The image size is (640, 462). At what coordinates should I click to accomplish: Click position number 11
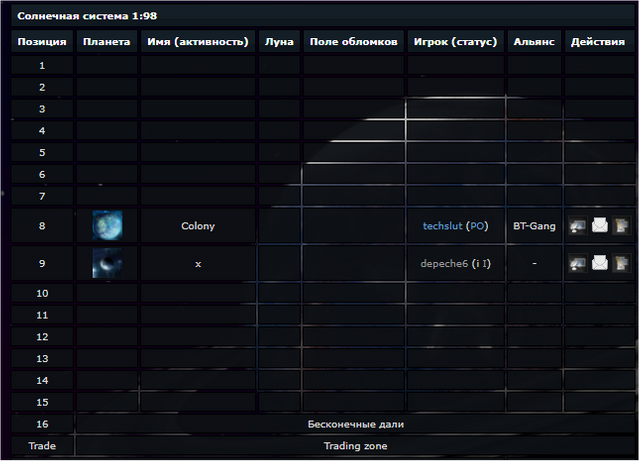point(42,315)
